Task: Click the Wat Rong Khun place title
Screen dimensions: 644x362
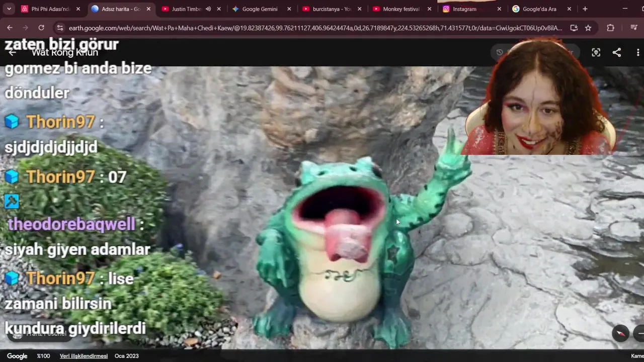Action: click(65, 52)
